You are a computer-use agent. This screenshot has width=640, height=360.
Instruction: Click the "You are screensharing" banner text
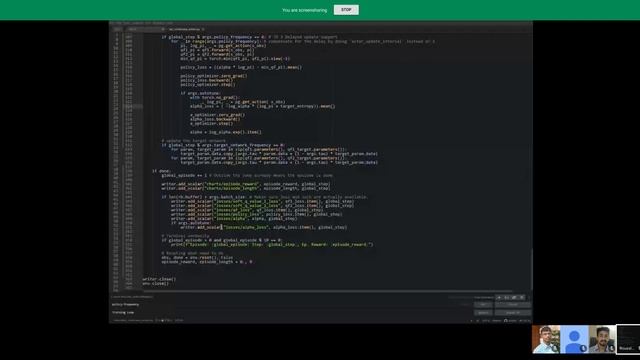click(x=304, y=10)
